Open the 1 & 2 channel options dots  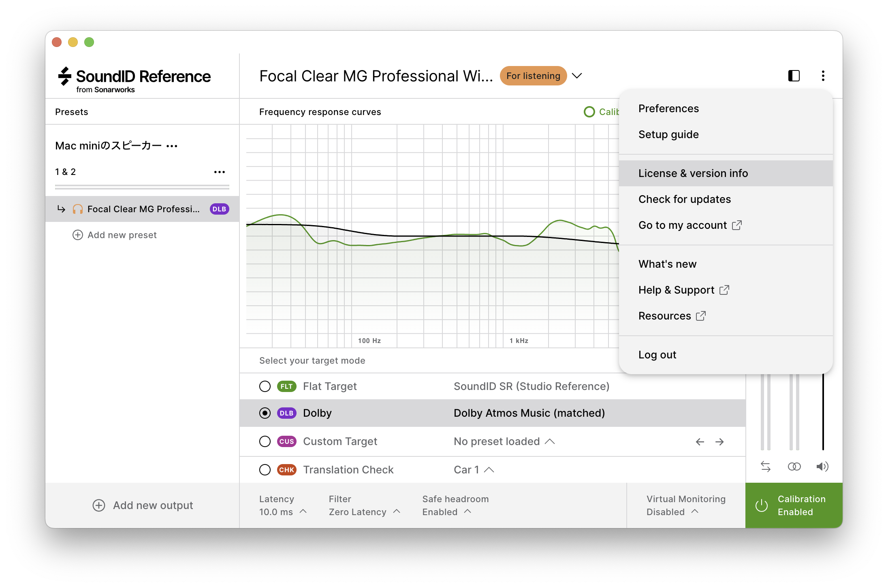coord(220,172)
